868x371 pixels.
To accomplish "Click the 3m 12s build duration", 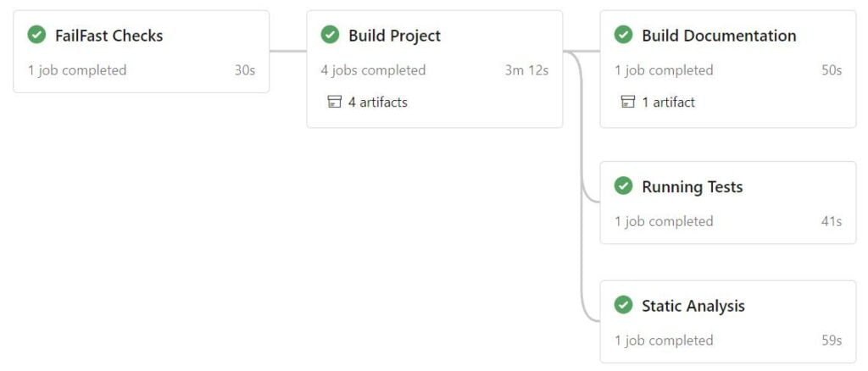I will (x=526, y=70).
